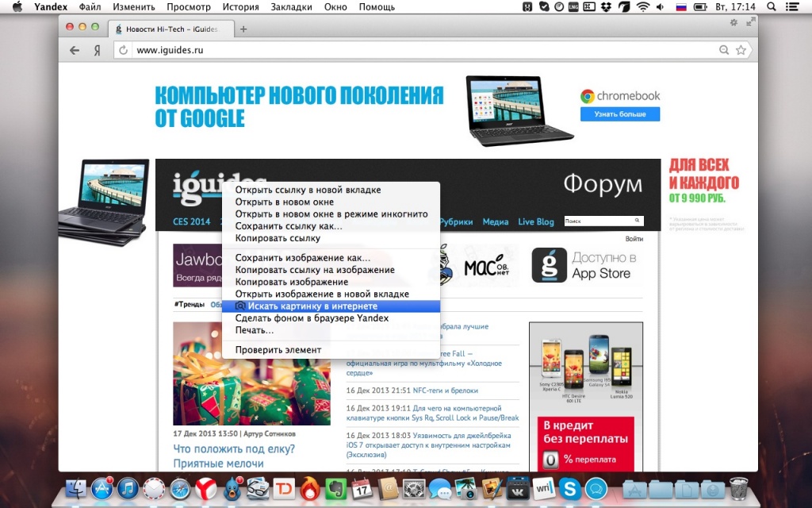
Task: Open the 'Просмотр' menu
Action: (x=189, y=6)
